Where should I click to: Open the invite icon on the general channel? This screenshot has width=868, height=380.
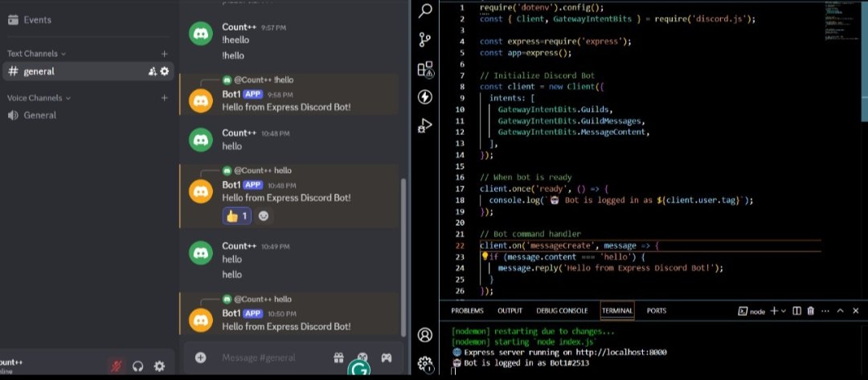[x=152, y=72]
